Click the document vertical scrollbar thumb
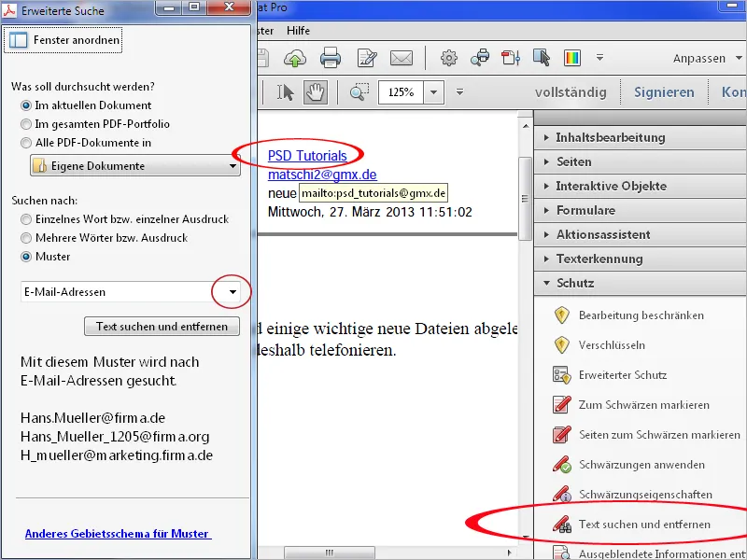The width and height of the screenshot is (747, 560). (525, 198)
